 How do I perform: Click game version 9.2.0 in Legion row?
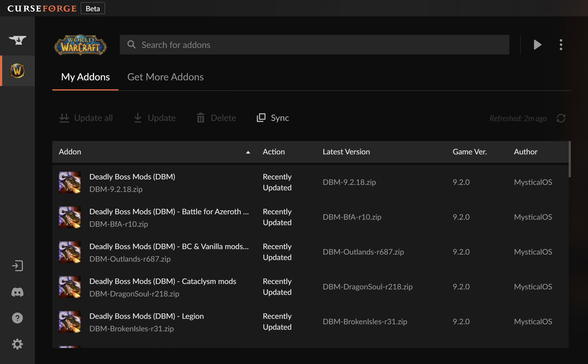pyautogui.click(x=461, y=322)
